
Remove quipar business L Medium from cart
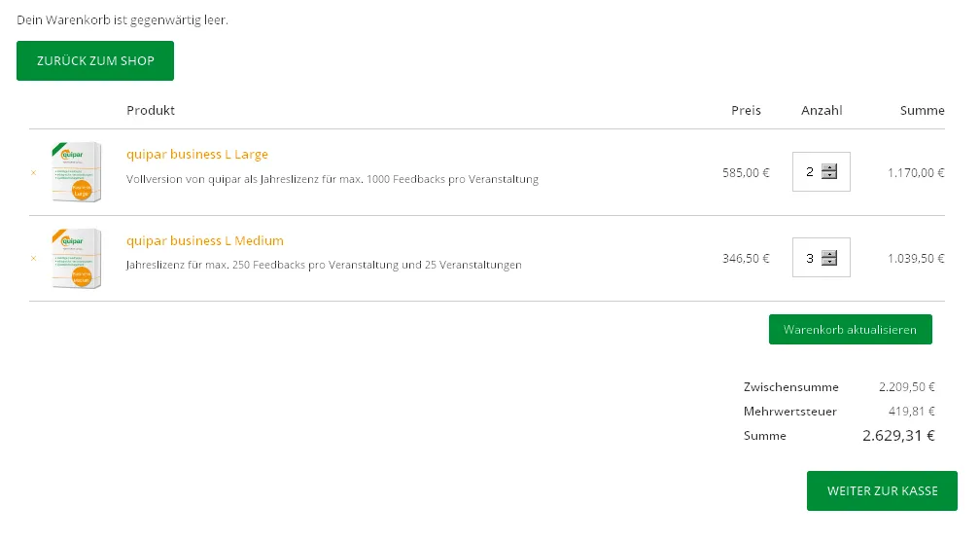point(34,258)
